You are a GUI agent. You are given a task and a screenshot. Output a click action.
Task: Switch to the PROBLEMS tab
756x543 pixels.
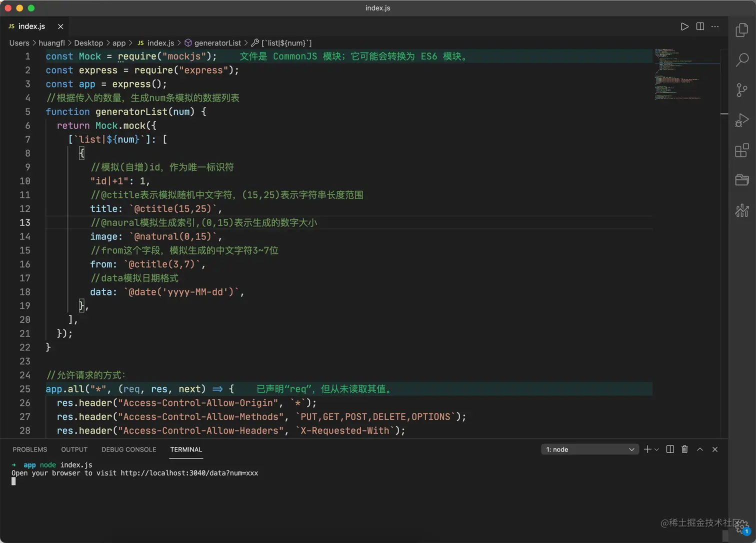29,449
